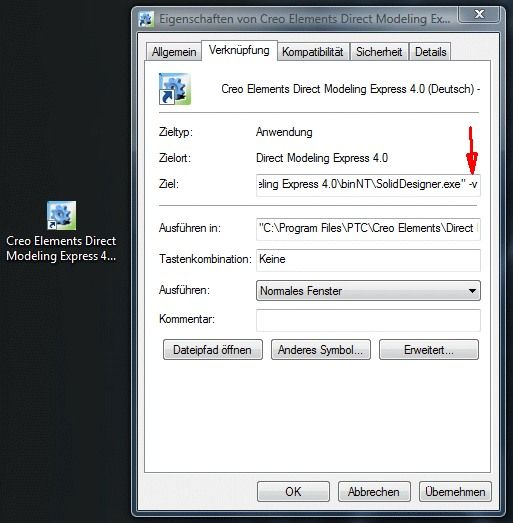Click the Ausführen in path field
The image size is (513, 523).
pos(368,228)
